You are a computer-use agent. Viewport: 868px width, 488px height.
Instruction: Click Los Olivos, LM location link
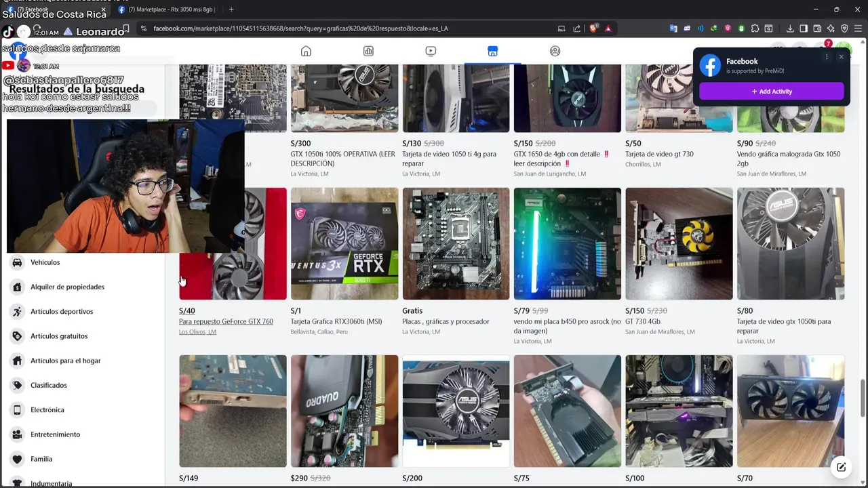click(197, 332)
